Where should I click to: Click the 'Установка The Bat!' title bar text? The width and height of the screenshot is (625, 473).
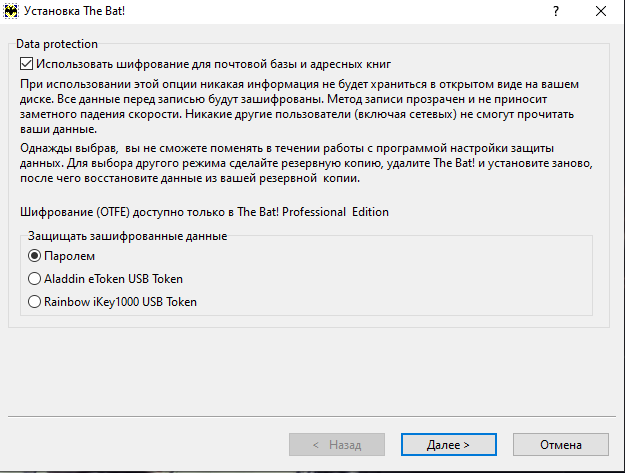[x=75, y=11]
